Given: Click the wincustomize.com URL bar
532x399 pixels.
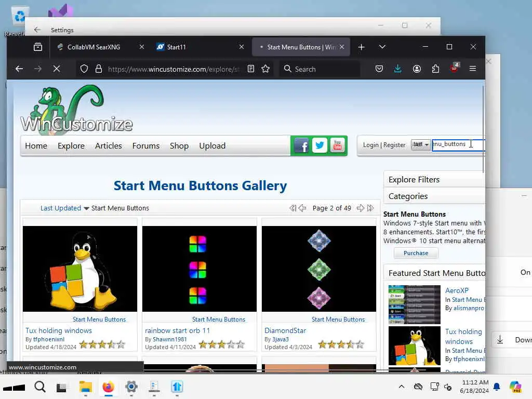Looking at the screenshot, I should click(x=173, y=69).
